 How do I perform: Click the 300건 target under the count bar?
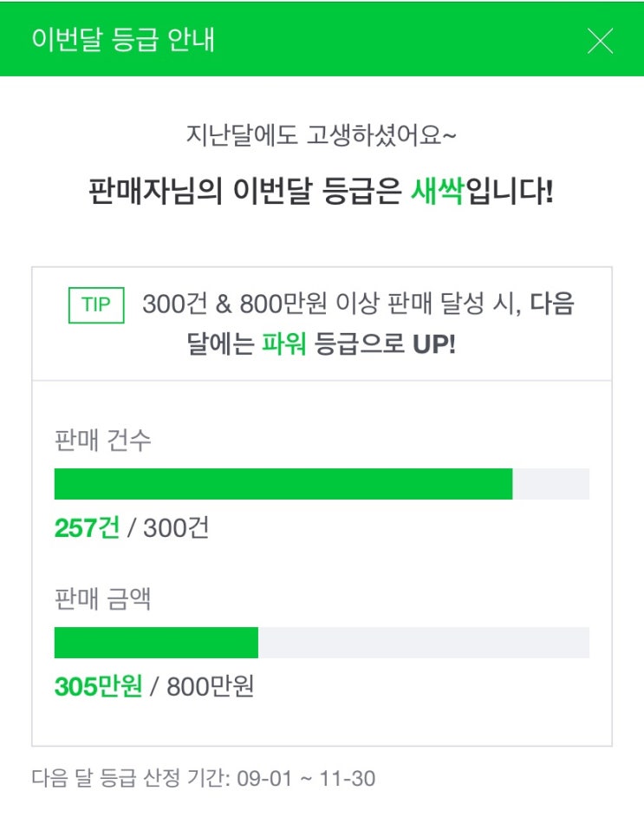[x=176, y=528]
